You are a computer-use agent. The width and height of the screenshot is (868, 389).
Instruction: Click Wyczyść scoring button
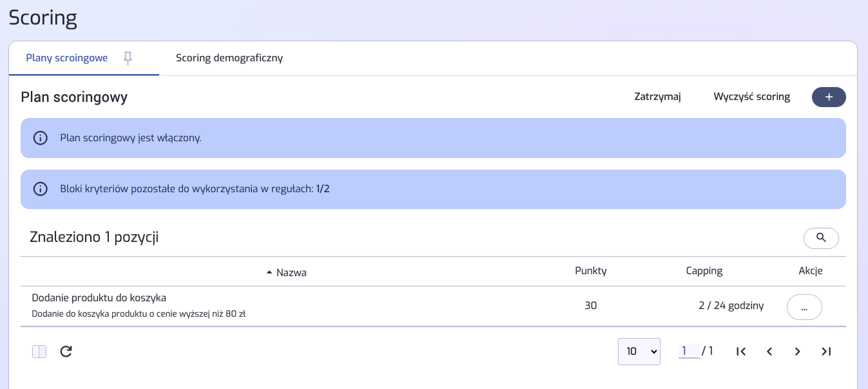tap(751, 97)
